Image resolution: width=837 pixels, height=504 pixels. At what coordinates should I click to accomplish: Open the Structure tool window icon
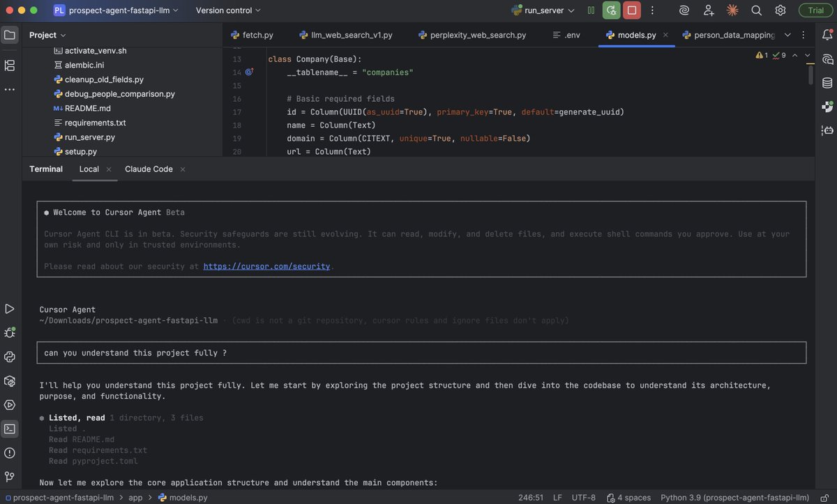pyautogui.click(x=10, y=66)
